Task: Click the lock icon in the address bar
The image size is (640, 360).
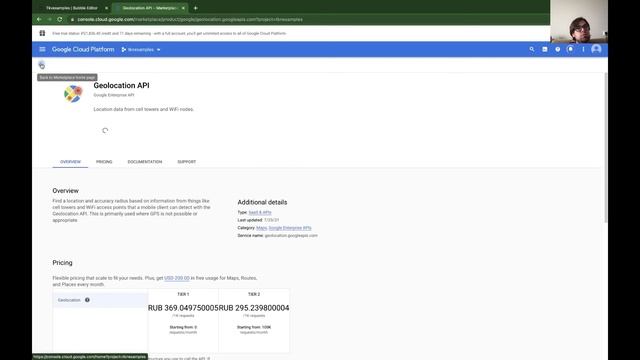Action: pyautogui.click(x=72, y=20)
